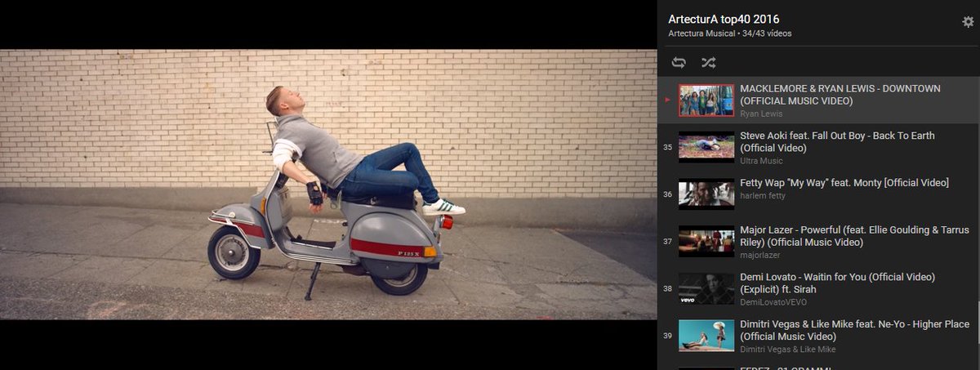The image size is (980, 370).
Task: Toggle loop playlist button
Action: pos(679,62)
